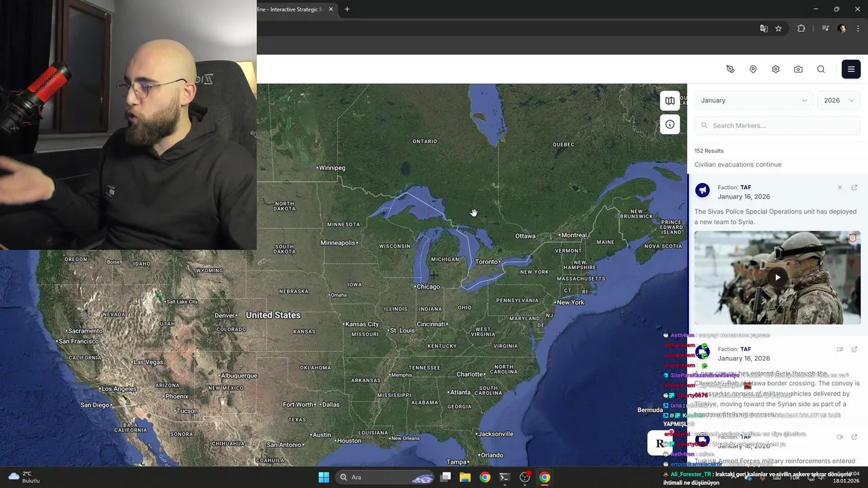Open Chrome media controls icon
Image resolution: width=868 pixels, height=488 pixels.
click(825, 28)
